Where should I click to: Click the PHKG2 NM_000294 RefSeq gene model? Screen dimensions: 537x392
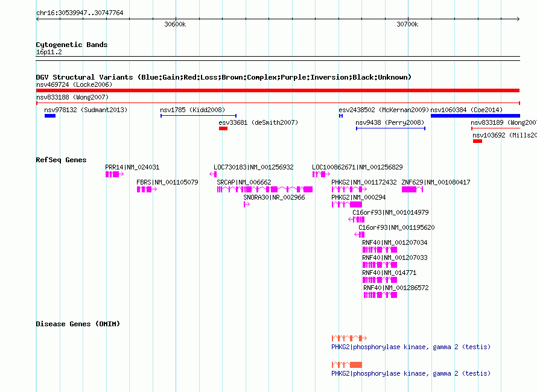(x=346, y=204)
